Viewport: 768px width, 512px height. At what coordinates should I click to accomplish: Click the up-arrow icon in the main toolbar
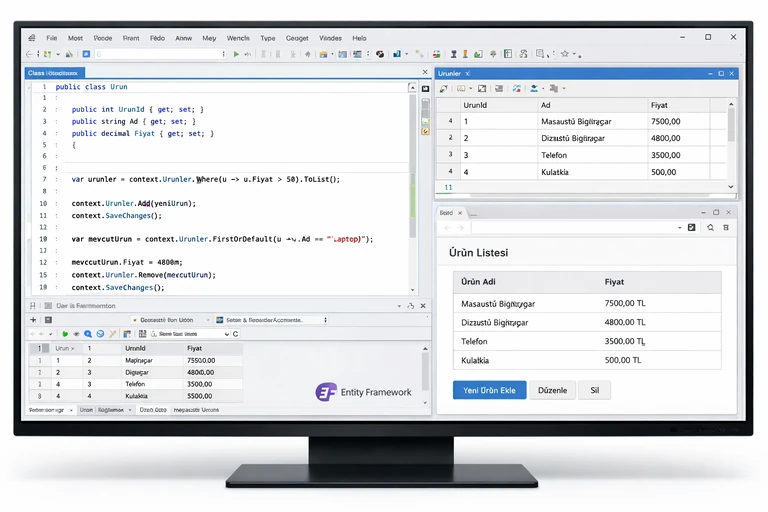coord(308,54)
